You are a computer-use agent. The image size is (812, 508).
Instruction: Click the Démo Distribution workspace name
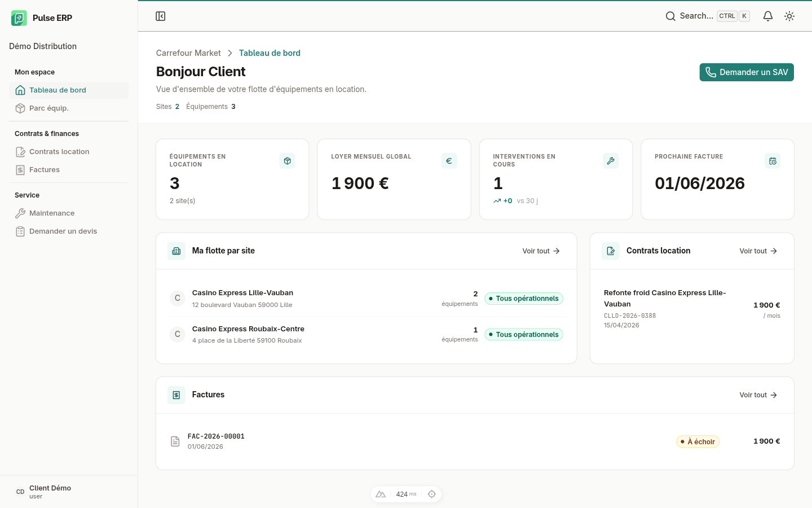[x=43, y=46]
